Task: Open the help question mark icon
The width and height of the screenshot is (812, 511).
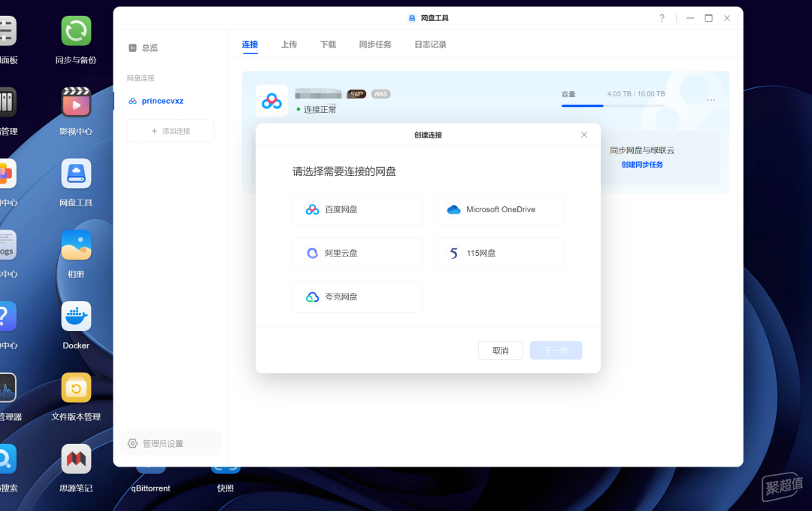Action: (662, 18)
